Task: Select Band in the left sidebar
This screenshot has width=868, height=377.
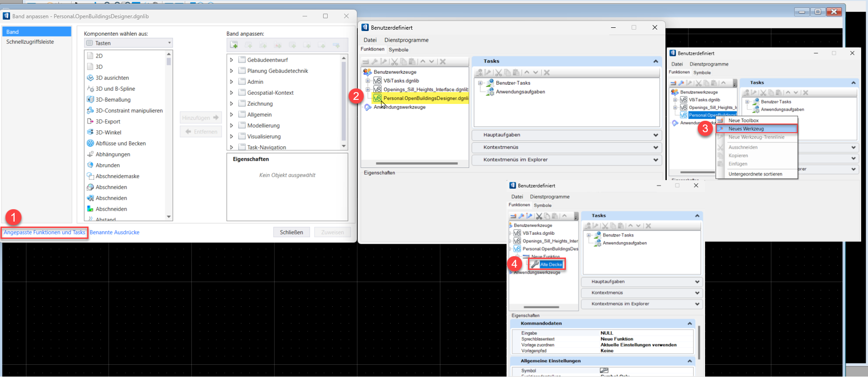Action: tap(37, 32)
